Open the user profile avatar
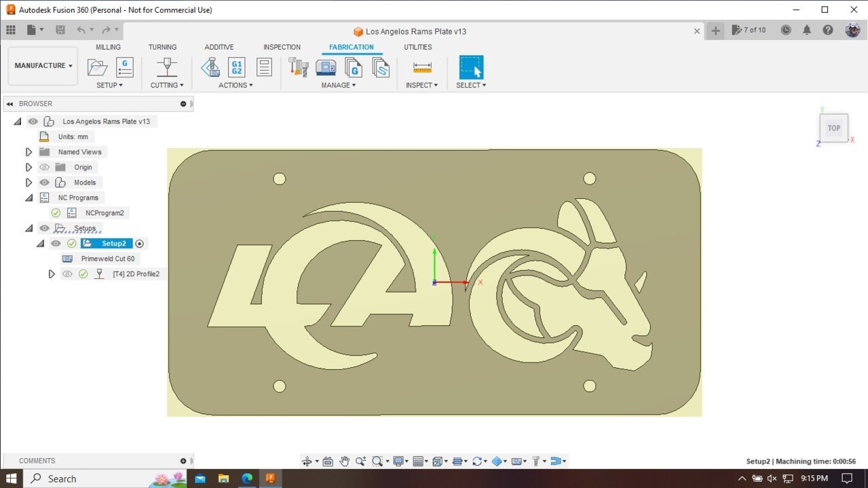This screenshot has height=488, width=868. click(x=852, y=30)
